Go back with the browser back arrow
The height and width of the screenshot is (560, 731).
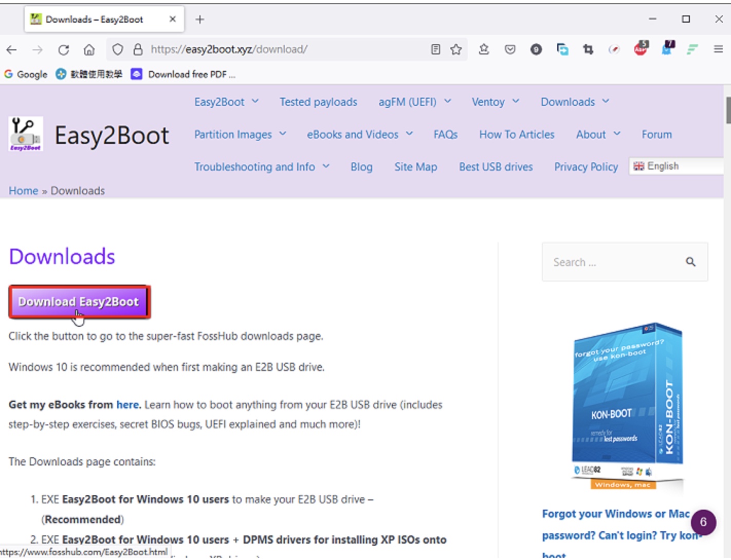11,50
